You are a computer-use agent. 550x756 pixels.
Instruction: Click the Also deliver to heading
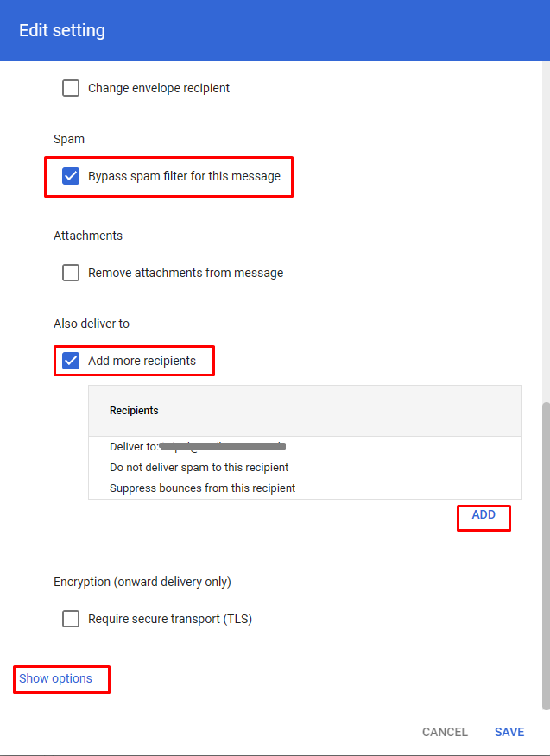coord(92,324)
